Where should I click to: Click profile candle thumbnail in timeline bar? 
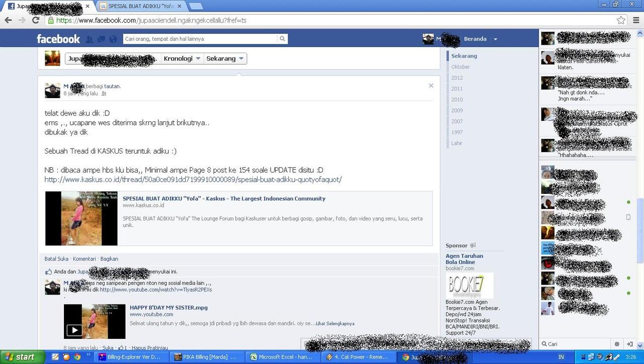52,58
